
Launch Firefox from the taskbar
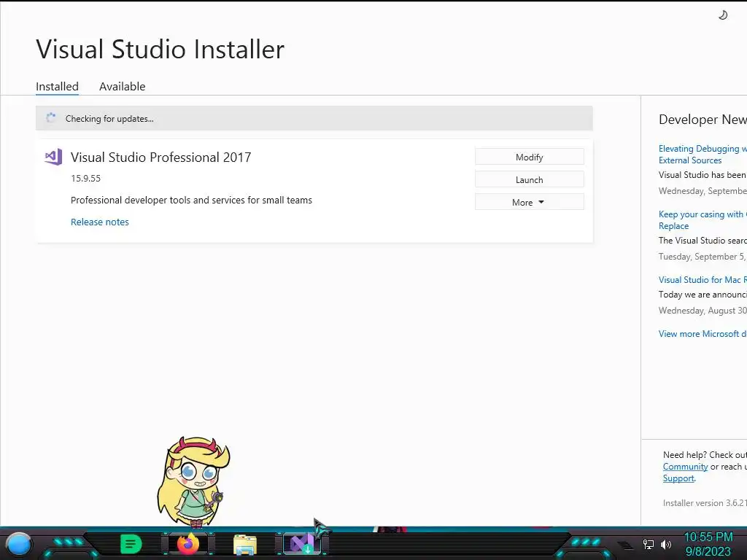pyautogui.click(x=187, y=544)
